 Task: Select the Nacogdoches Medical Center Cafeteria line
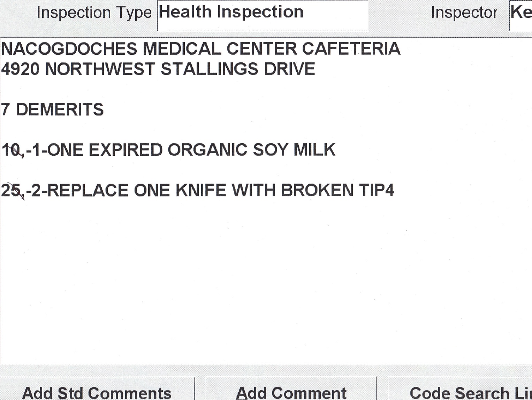tap(200, 49)
